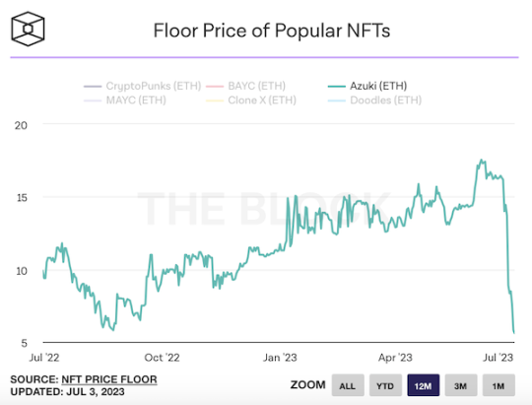
Task: Click the Azuki line's lowest point at Jul '23
Action: coord(514,333)
